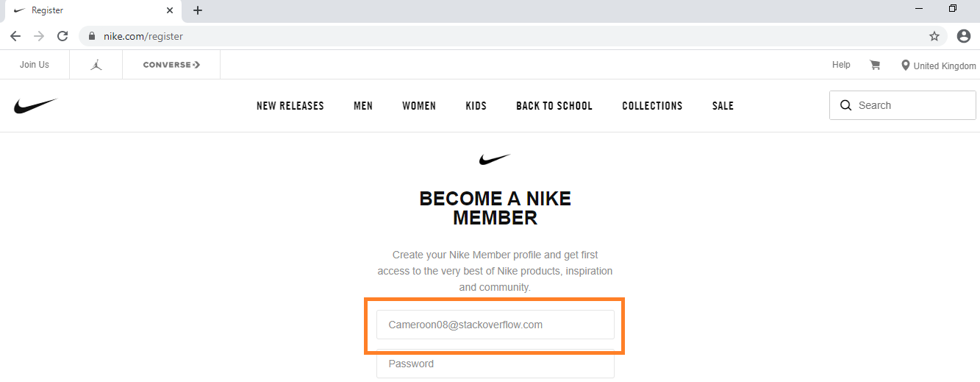The width and height of the screenshot is (980, 382).
Task: Open a new browser tab
Action: pos(198,10)
